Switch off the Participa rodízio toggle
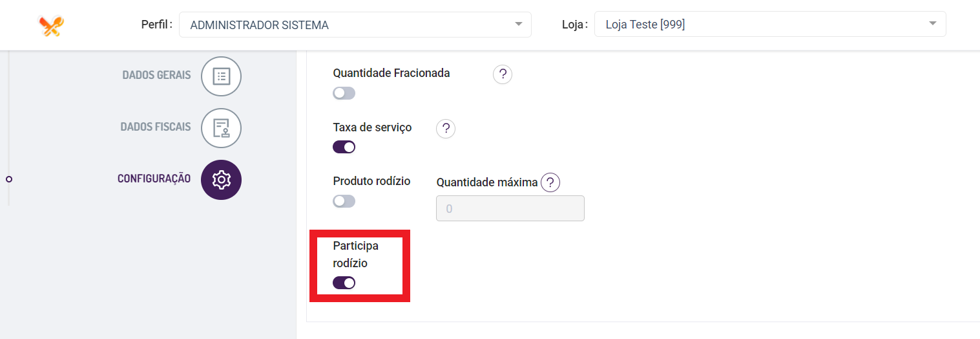The height and width of the screenshot is (339, 980). click(x=344, y=283)
